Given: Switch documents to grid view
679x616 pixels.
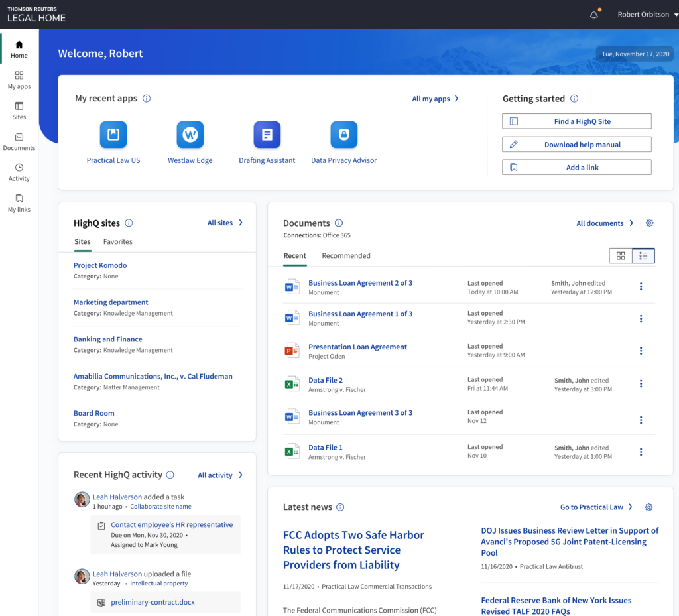Looking at the screenshot, I should click(621, 255).
